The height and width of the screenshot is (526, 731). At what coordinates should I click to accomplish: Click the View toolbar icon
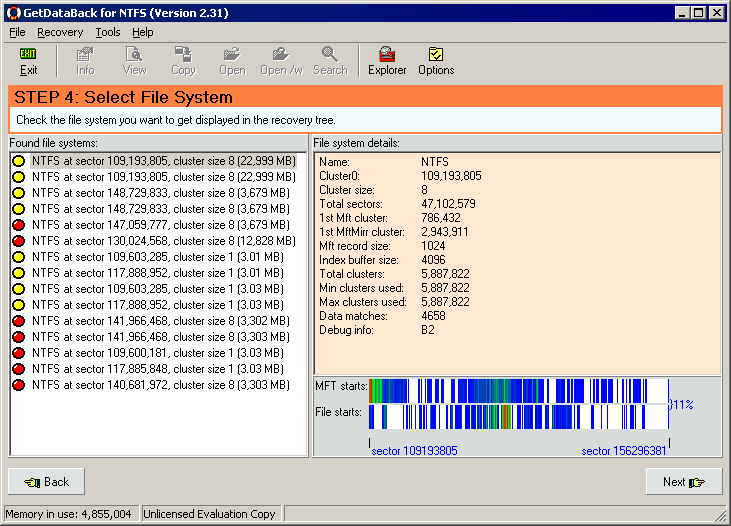134,61
